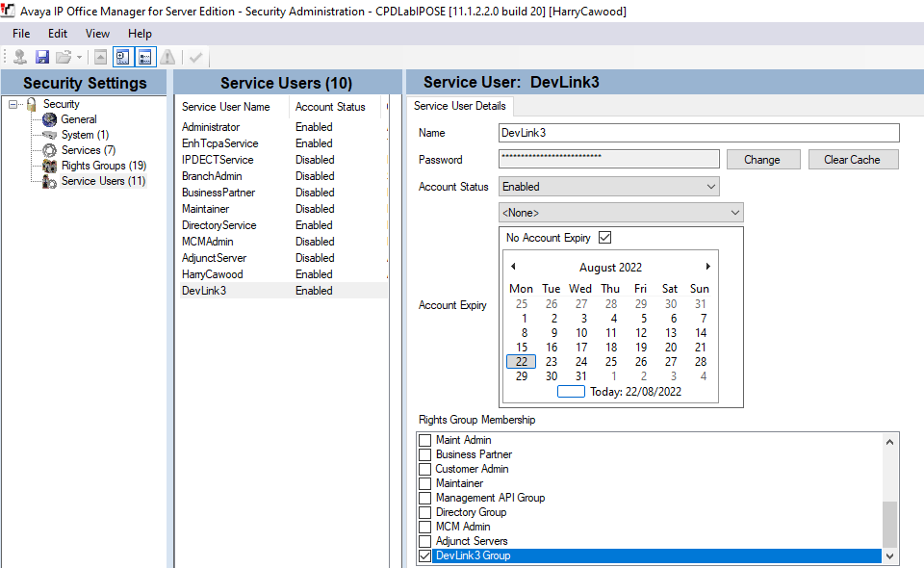The image size is (924, 568).
Task: Click the server icon next to System
Action: [50, 135]
